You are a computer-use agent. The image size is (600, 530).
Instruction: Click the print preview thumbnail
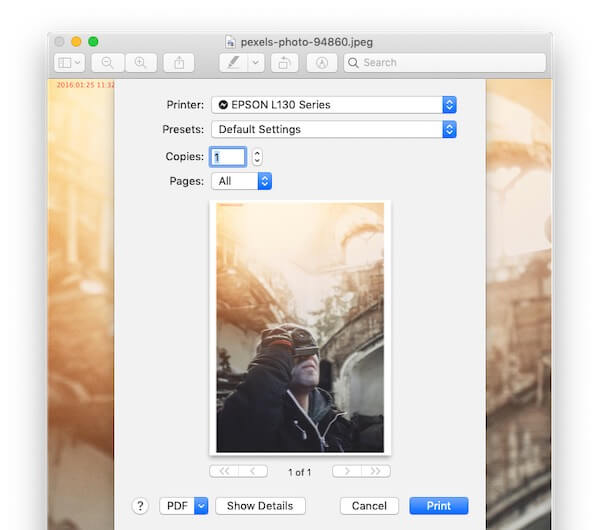point(300,328)
